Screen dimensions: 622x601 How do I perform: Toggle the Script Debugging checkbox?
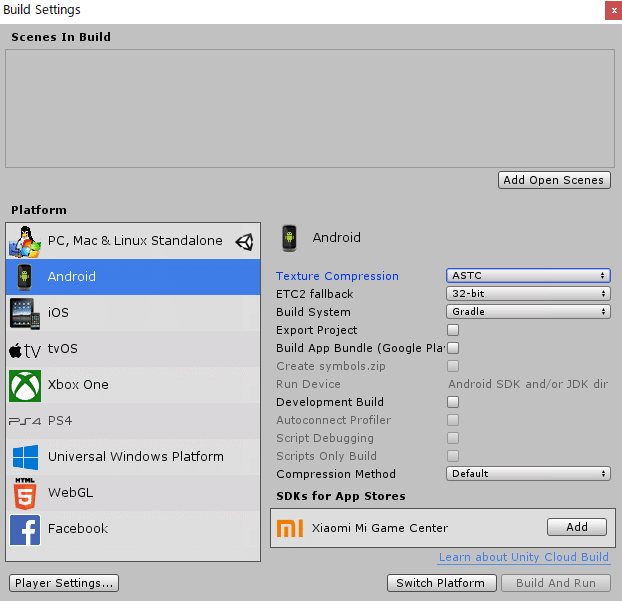[453, 438]
